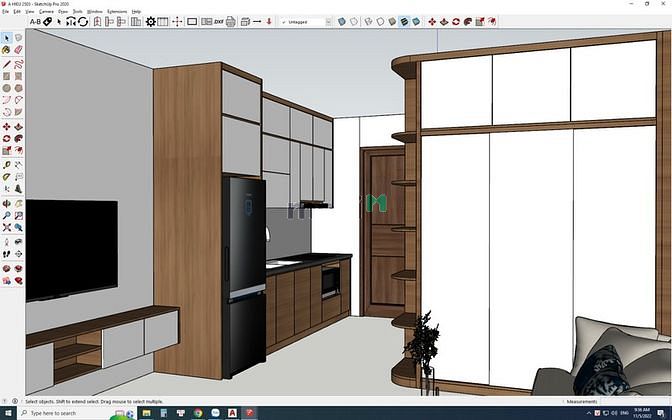The height and width of the screenshot is (420, 672).
Task: Select the Text label tool
Action: [x=18, y=177]
